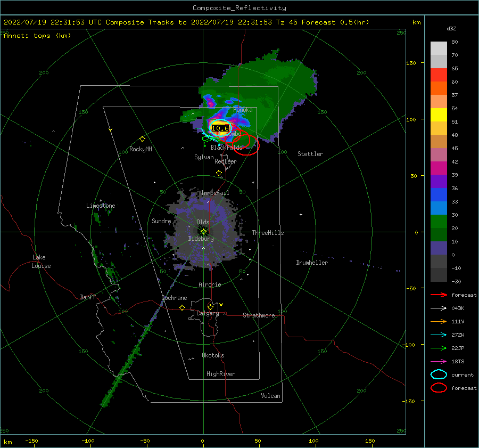This screenshot has height=448, width=479.
Task: Click the cyan current ellipse legend icon
Action: pos(439,374)
